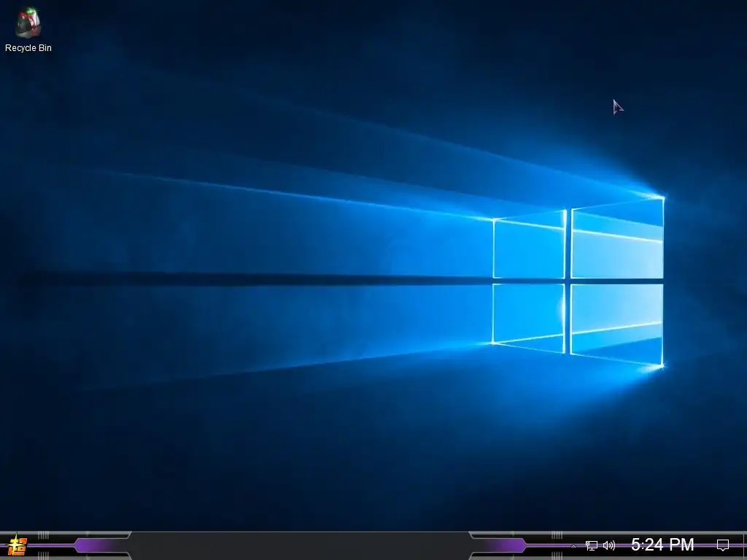Screen dimensions: 747x560
Task: Open the Action Center notifications icon
Action: (x=723, y=545)
